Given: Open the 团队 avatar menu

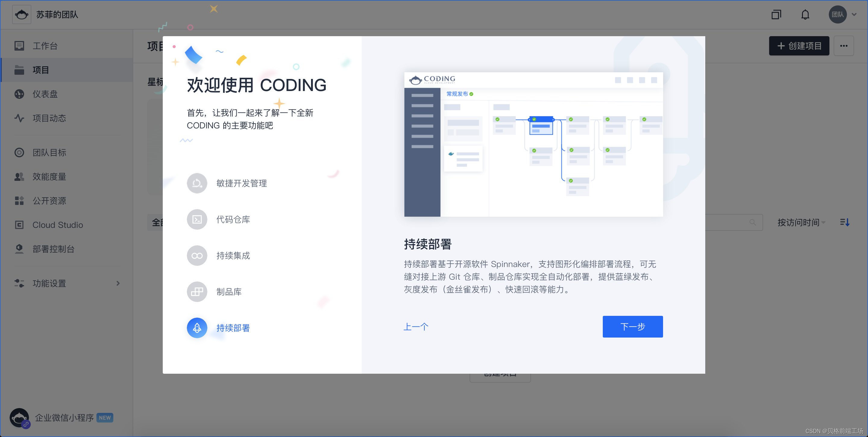Looking at the screenshot, I should tap(837, 14).
